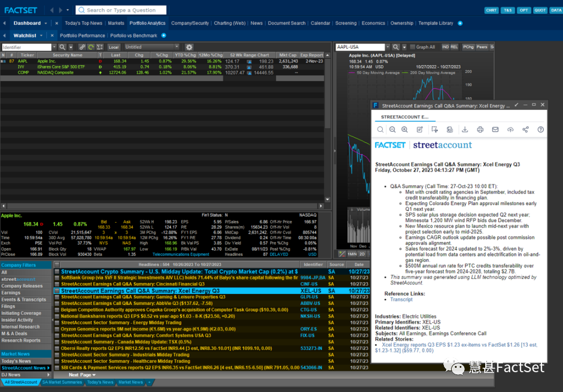563x392 pixels.
Task: Check the Crypto Summary headline checkbox
Action: [x=57, y=272]
